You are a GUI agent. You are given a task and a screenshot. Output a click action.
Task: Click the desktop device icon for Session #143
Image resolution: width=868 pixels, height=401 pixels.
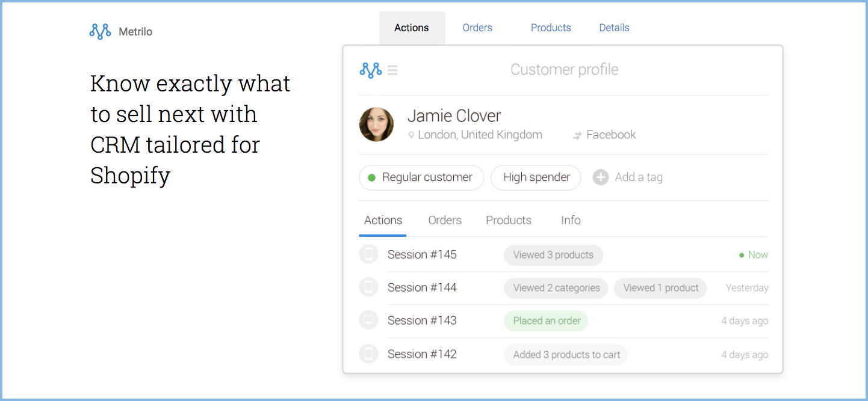coord(368,320)
